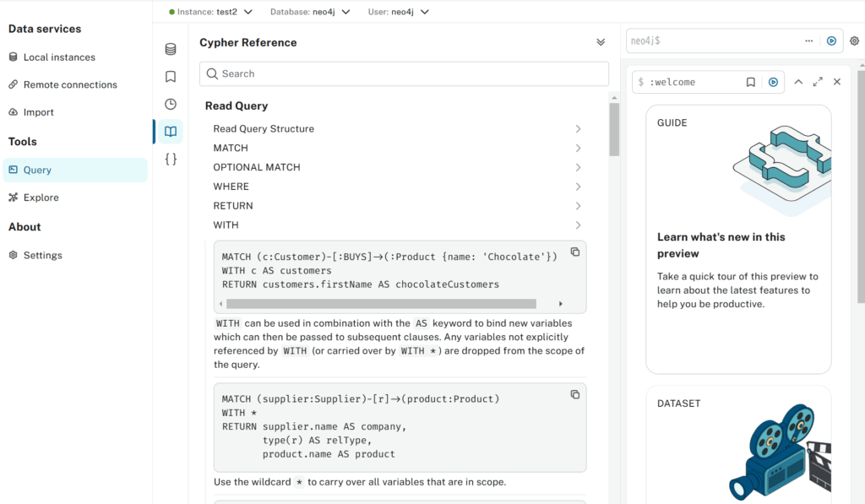Go to Remote connections
This screenshot has height=504, width=865.
click(75, 84)
